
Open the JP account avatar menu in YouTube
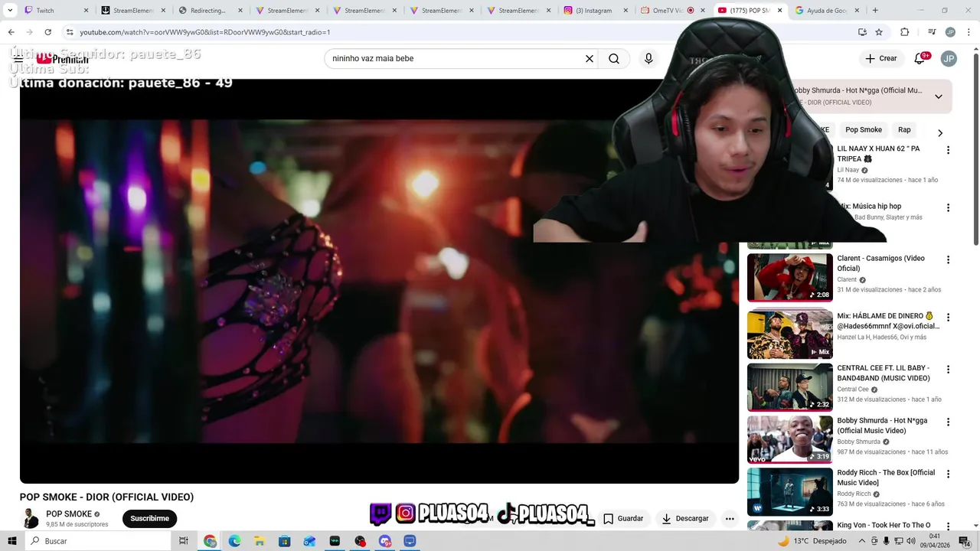point(949,59)
